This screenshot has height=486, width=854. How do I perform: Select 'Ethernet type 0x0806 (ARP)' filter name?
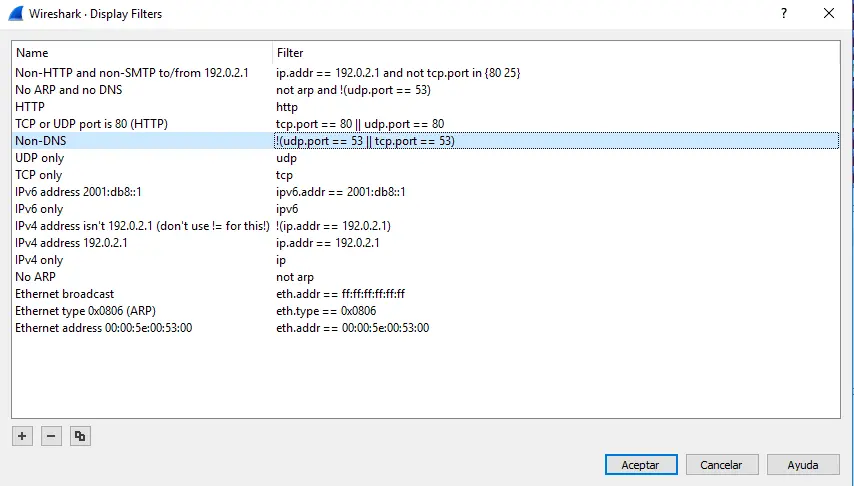click(86, 311)
